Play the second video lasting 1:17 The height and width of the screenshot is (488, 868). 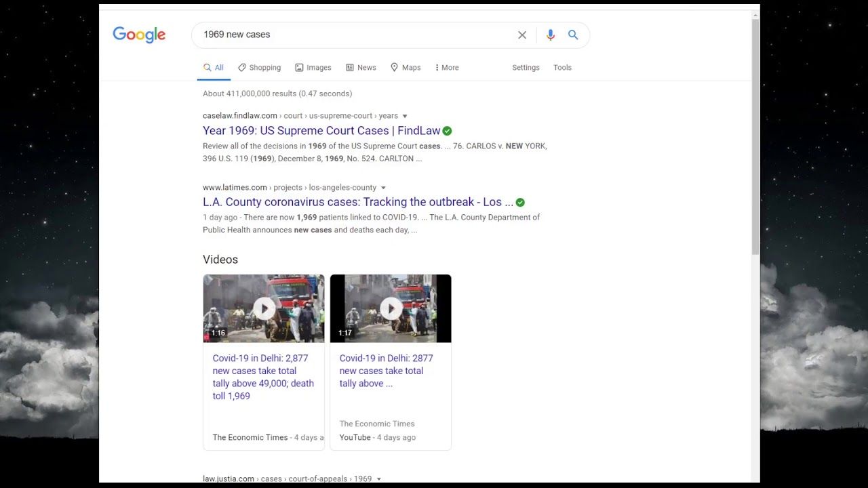391,309
